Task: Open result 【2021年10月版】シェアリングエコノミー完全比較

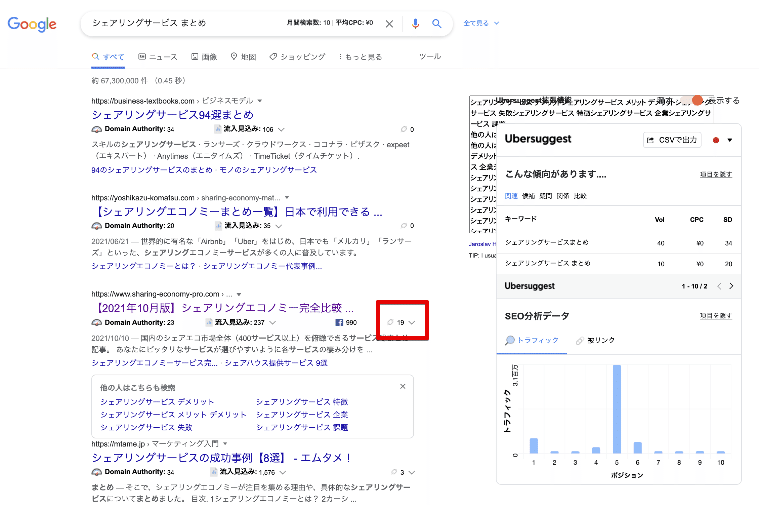Action: click(223, 308)
